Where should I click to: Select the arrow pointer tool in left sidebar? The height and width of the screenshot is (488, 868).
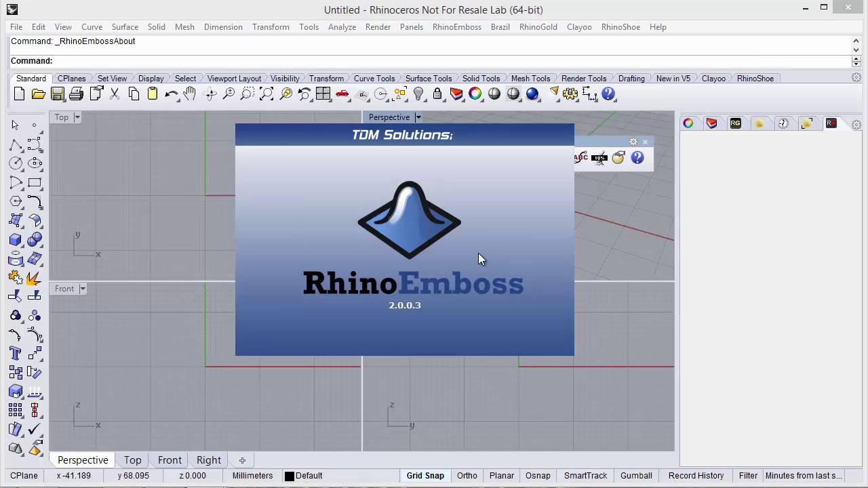(15, 125)
